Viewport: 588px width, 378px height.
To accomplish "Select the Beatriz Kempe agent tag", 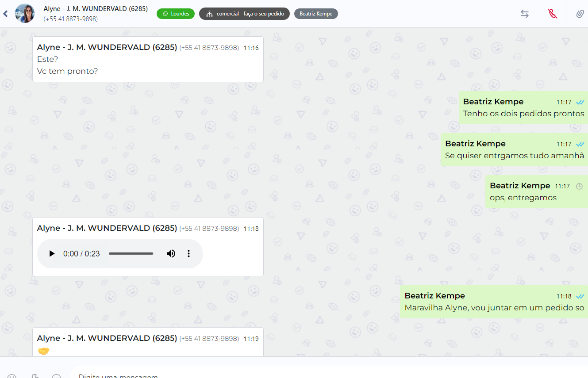I will (316, 14).
